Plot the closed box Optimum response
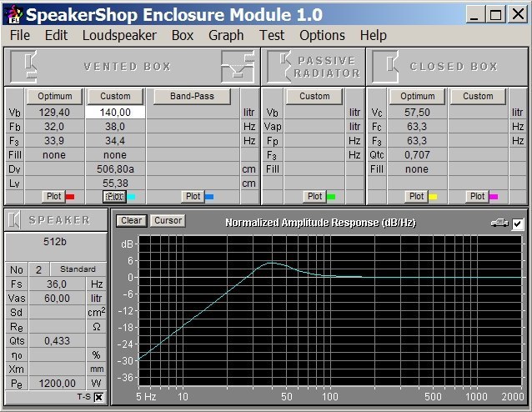The height and width of the screenshot is (412, 532). pos(416,197)
